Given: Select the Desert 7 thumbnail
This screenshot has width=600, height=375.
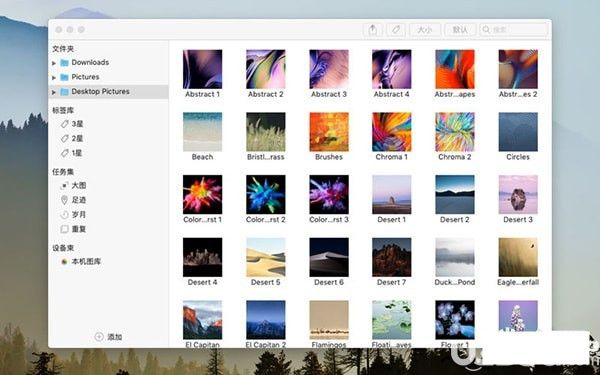Looking at the screenshot, I should click(x=391, y=258).
